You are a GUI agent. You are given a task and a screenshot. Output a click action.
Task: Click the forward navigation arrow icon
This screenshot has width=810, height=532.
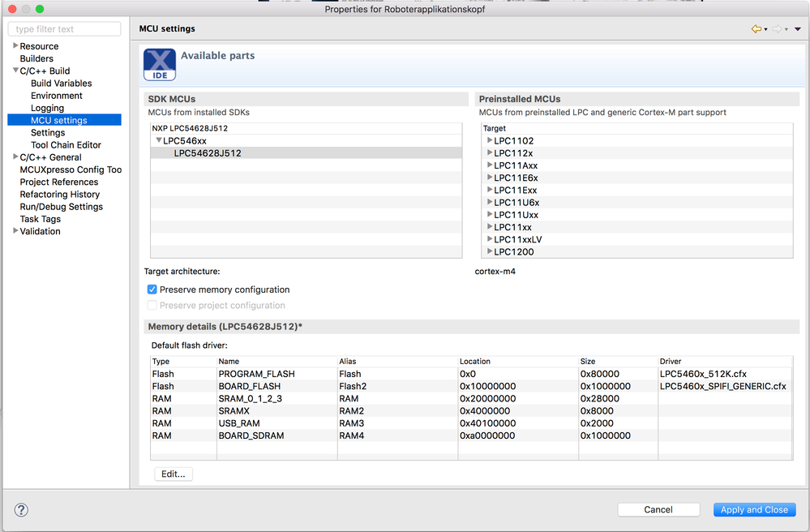(x=776, y=29)
